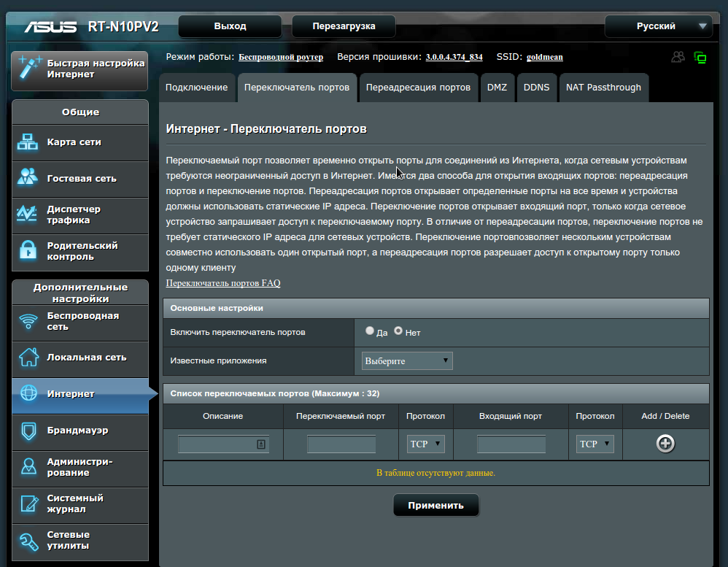Expand the 'Русский' language dropdown
The height and width of the screenshot is (567, 728).
659,26
